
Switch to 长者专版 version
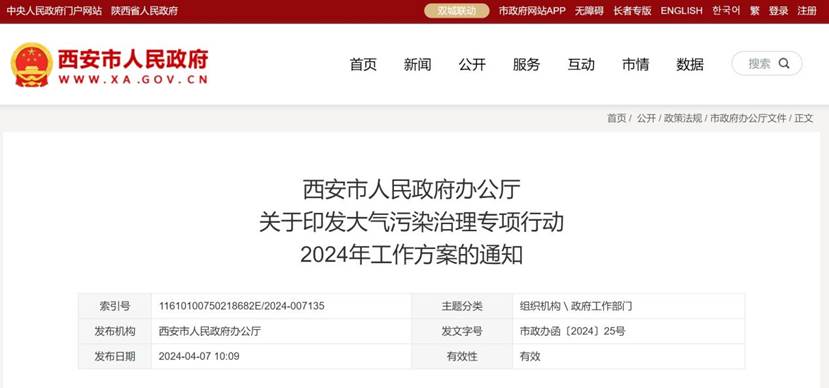(x=632, y=11)
